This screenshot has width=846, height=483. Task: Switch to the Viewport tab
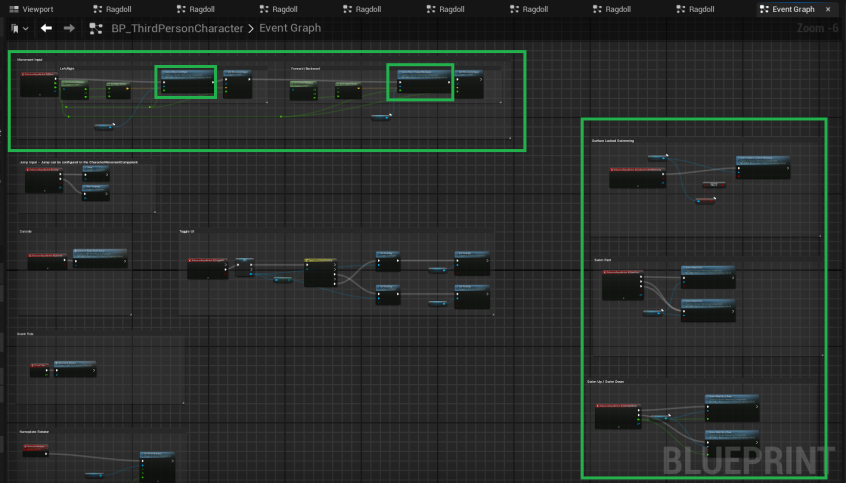(x=32, y=9)
